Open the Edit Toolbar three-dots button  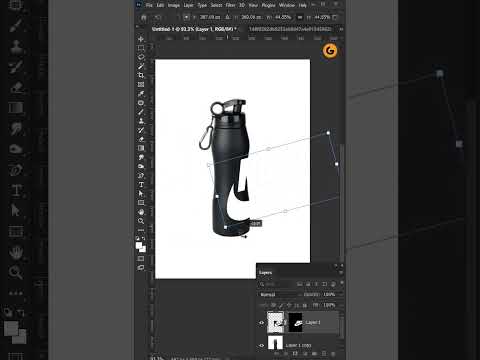tap(141, 230)
